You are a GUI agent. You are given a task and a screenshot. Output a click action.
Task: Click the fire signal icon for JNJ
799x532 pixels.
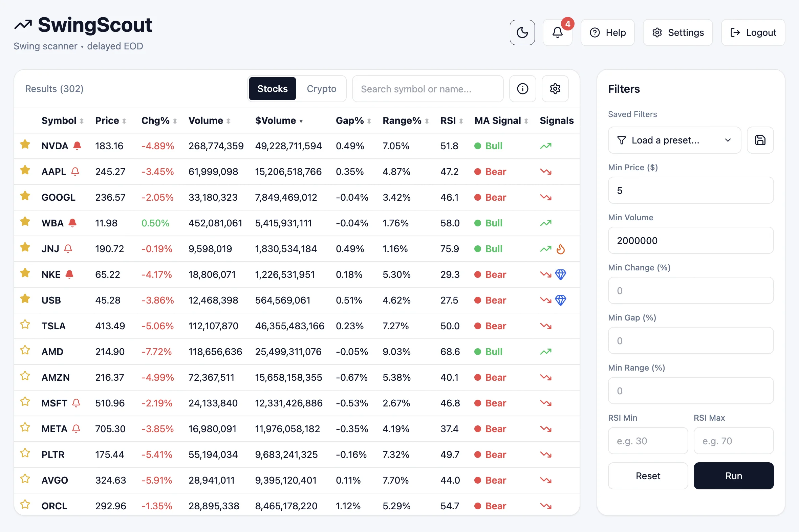coord(561,249)
